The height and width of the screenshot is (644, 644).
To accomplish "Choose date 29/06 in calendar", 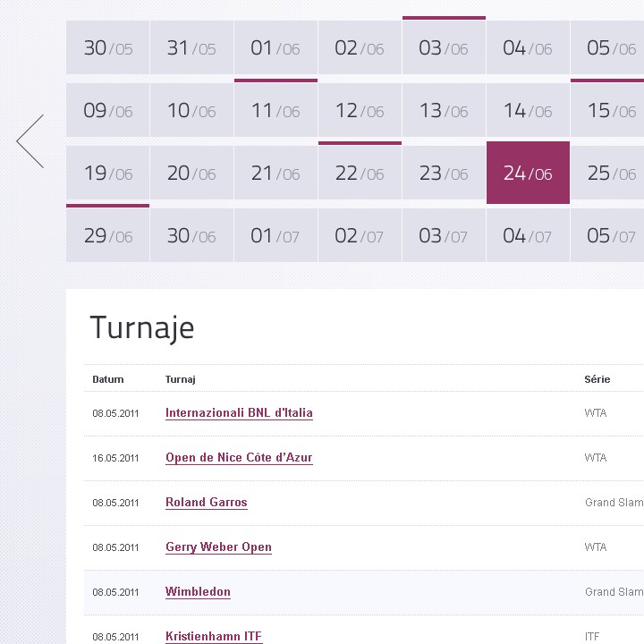I will click(107, 236).
